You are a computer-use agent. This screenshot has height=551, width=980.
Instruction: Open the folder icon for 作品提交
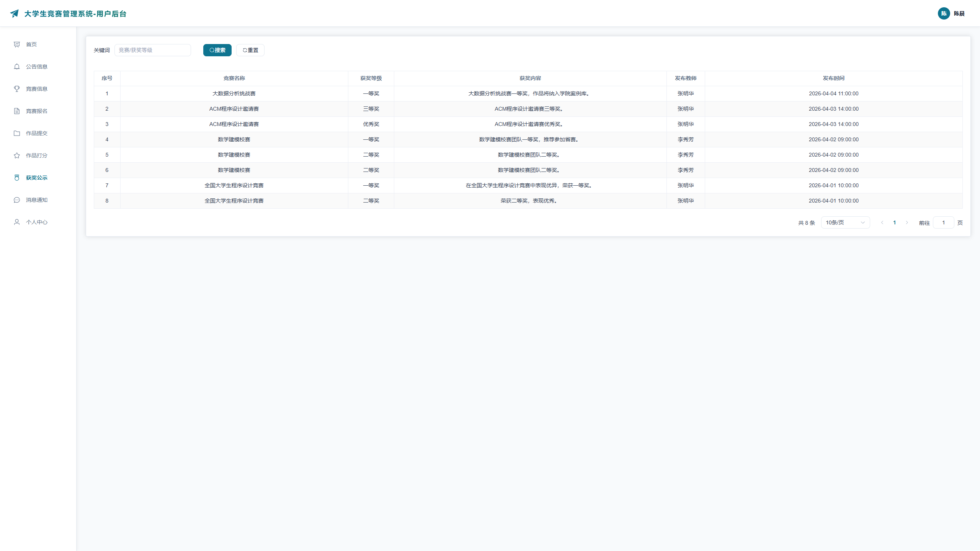17,133
